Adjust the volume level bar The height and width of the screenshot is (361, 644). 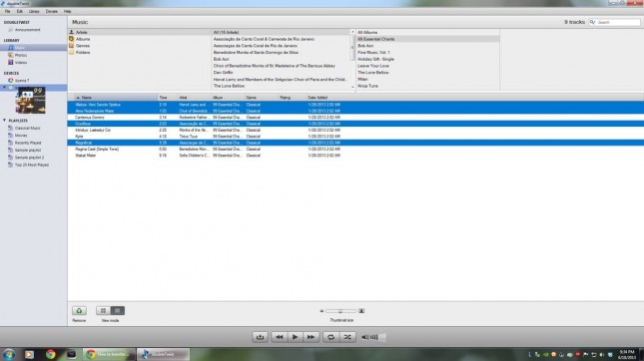pyautogui.click(x=377, y=337)
